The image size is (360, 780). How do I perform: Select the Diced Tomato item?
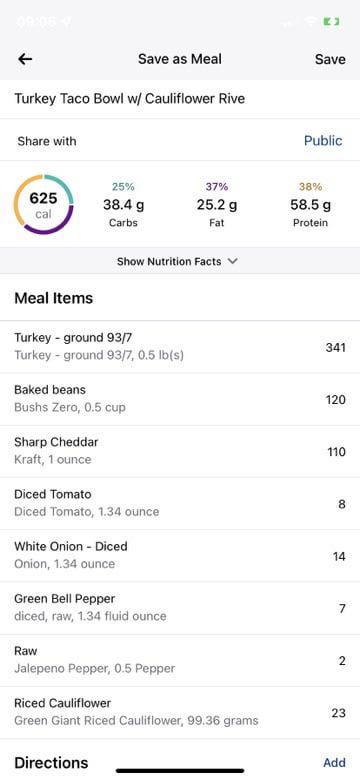coord(180,503)
